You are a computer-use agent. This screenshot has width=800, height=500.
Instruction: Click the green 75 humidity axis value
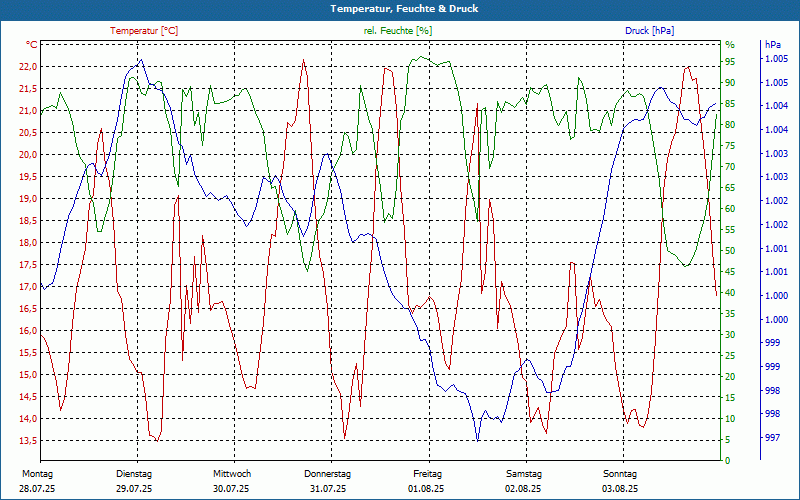point(730,145)
